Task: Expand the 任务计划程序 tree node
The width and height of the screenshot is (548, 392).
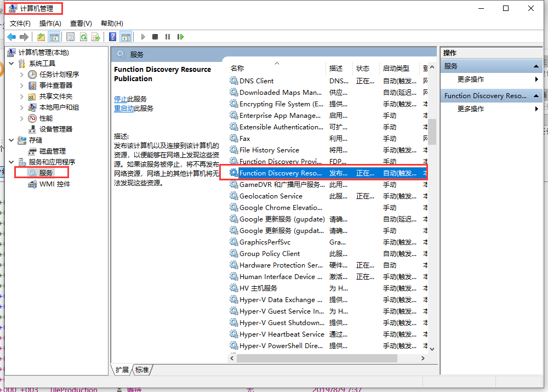Action: coord(21,75)
